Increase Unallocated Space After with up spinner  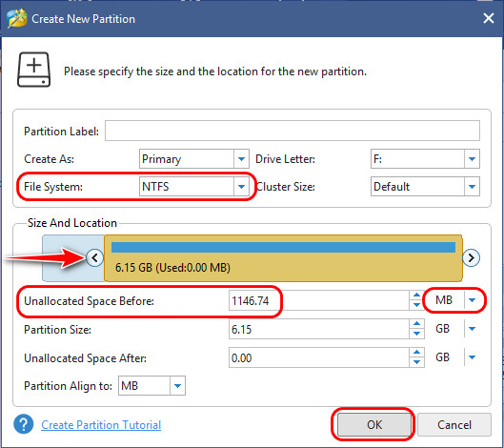pyautogui.click(x=416, y=352)
